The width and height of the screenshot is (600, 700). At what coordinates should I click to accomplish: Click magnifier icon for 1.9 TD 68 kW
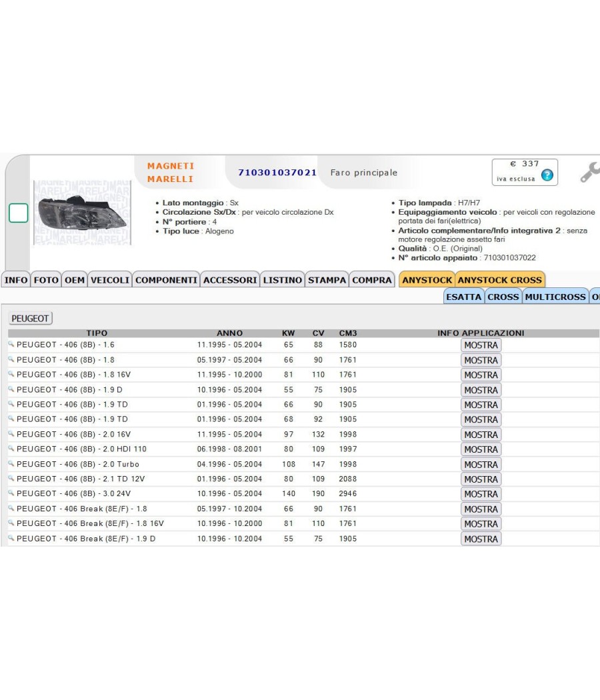11,419
